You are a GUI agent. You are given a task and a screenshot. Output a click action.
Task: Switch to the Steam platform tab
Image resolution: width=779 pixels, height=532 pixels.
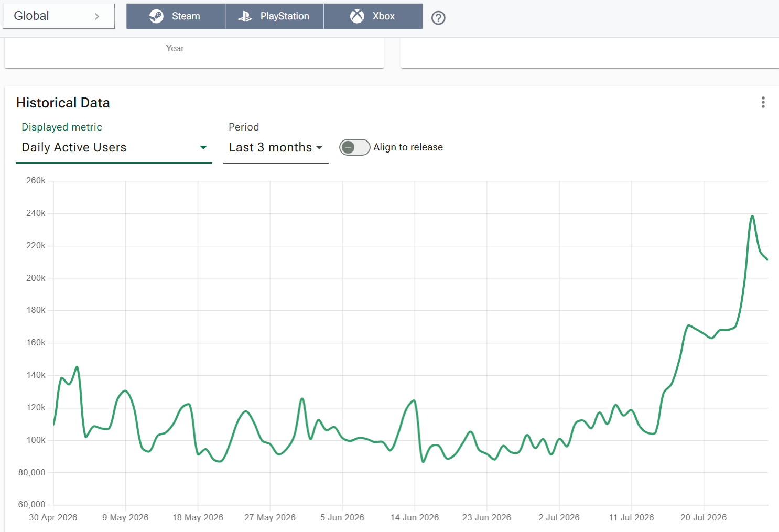[x=176, y=16]
